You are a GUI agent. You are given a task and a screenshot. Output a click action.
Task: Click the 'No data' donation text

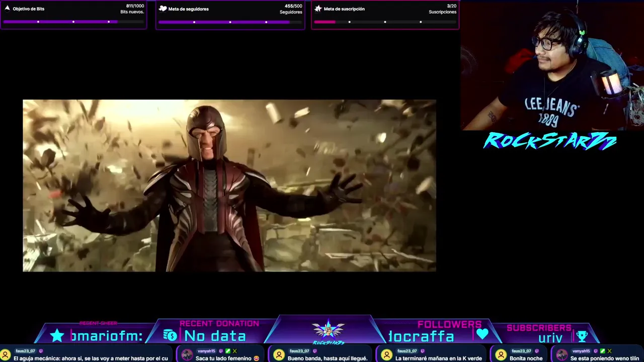tap(215, 336)
